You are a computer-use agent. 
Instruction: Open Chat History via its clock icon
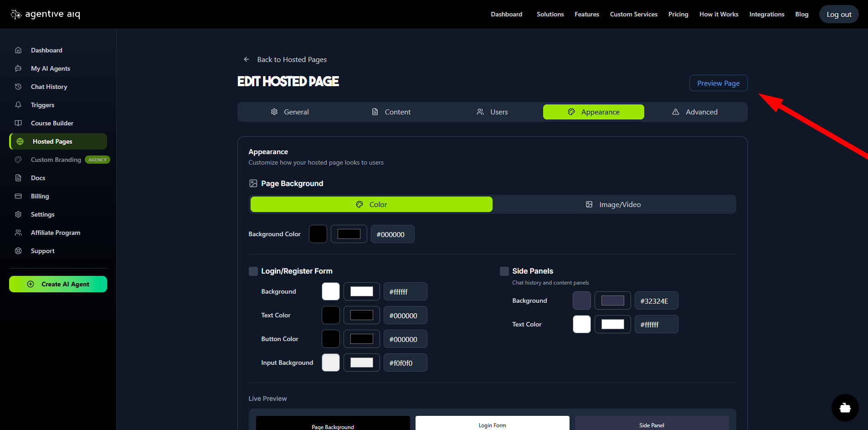coord(18,87)
